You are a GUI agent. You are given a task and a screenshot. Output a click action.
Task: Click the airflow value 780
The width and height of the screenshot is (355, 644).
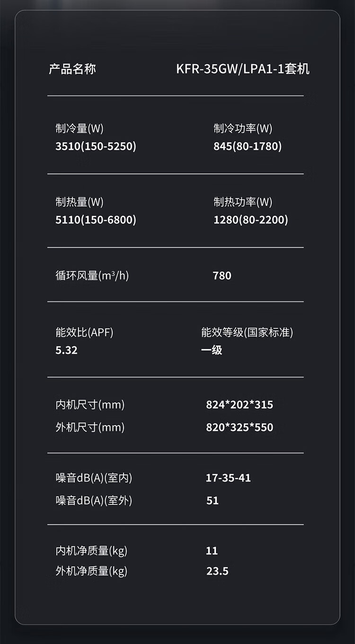coord(222,276)
